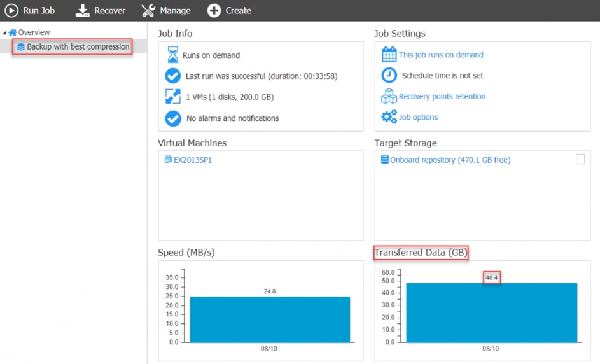Click the Transferred Data bar for 08/10
This screenshot has width=600, height=364.
tap(491, 312)
